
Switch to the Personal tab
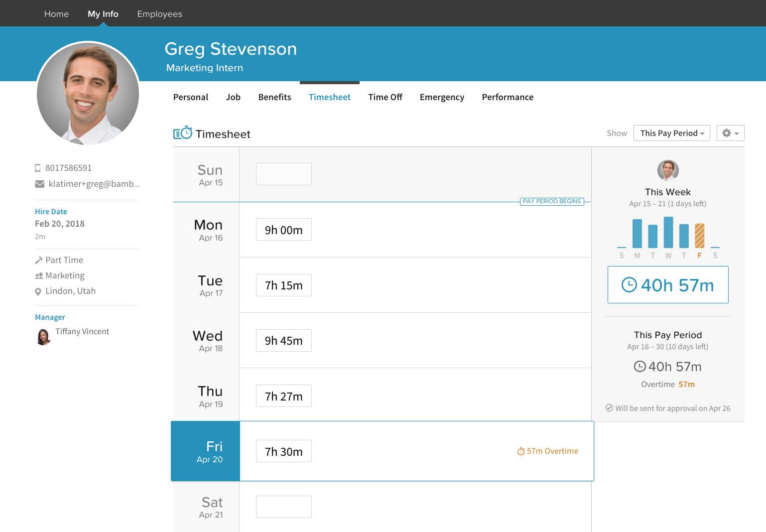[x=191, y=97]
